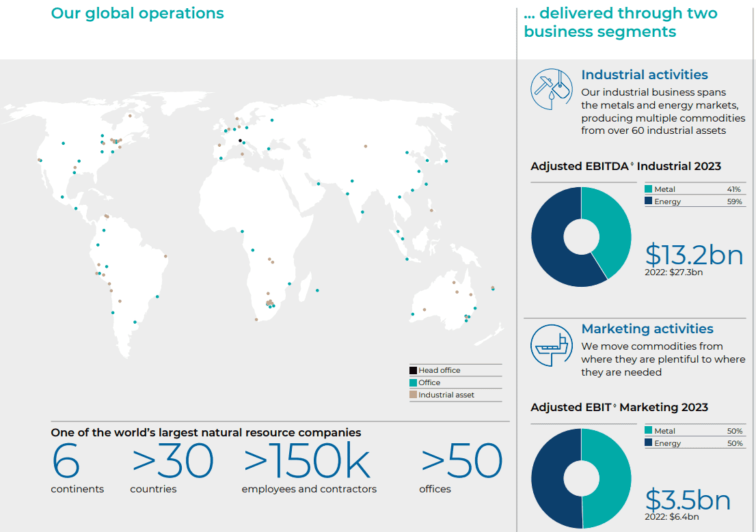Click the black head office dot on map
Viewport: 756px width, 532px height.
pos(240,141)
